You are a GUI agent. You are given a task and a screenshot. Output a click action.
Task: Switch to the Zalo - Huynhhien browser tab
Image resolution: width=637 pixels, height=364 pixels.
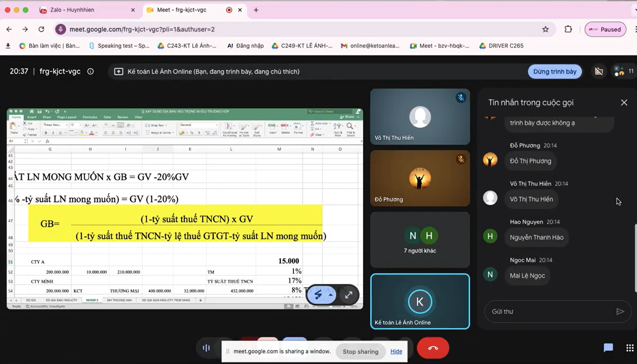click(x=87, y=10)
